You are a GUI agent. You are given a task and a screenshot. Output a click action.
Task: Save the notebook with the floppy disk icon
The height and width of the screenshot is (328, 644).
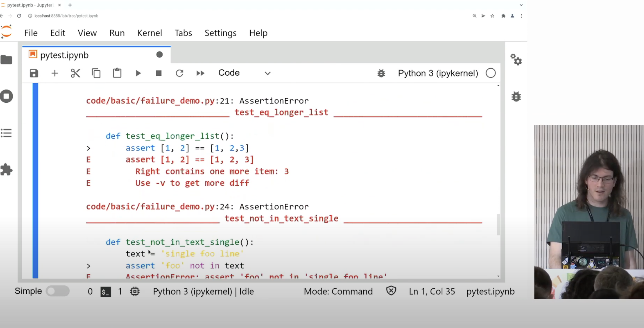tap(34, 73)
